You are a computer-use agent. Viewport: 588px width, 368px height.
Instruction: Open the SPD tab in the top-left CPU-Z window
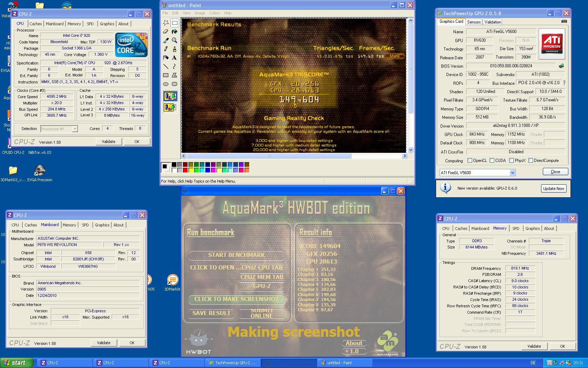click(90, 24)
